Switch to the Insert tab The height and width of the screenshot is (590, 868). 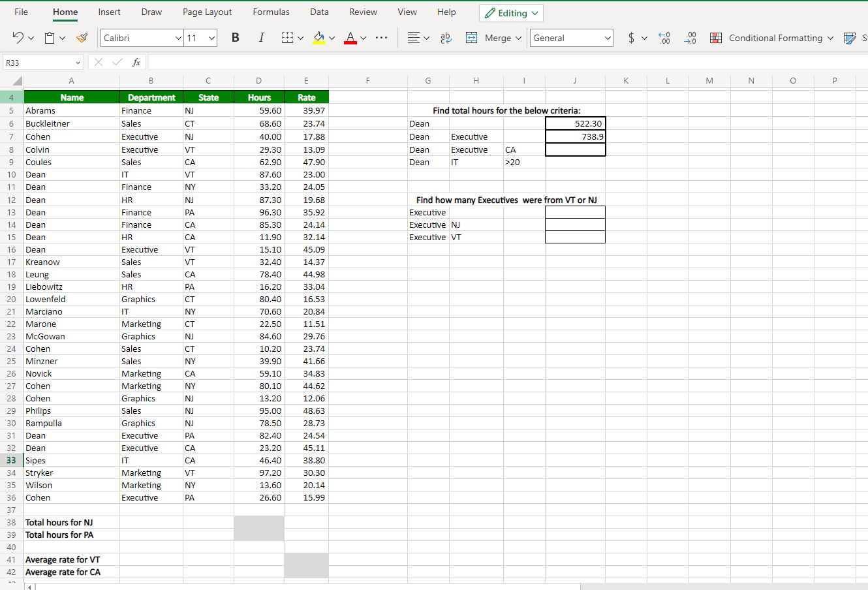[109, 12]
